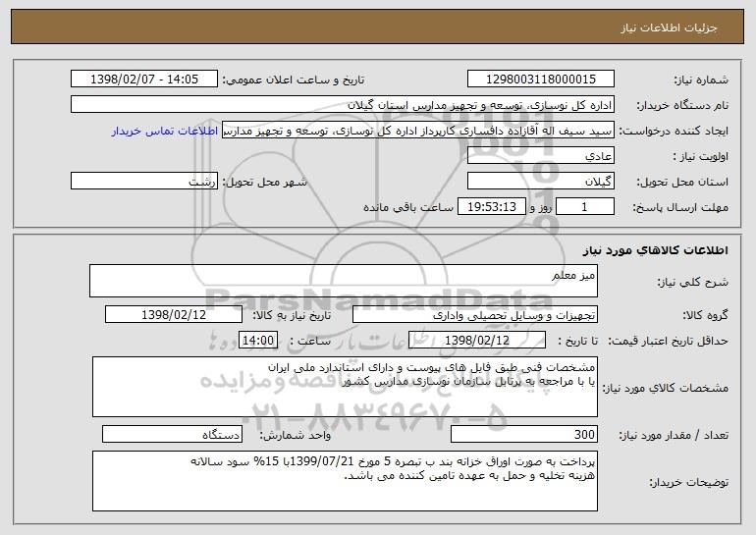
Task: Click the جزئیات اطلاعات نیاز header bar
Action: (x=378, y=27)
